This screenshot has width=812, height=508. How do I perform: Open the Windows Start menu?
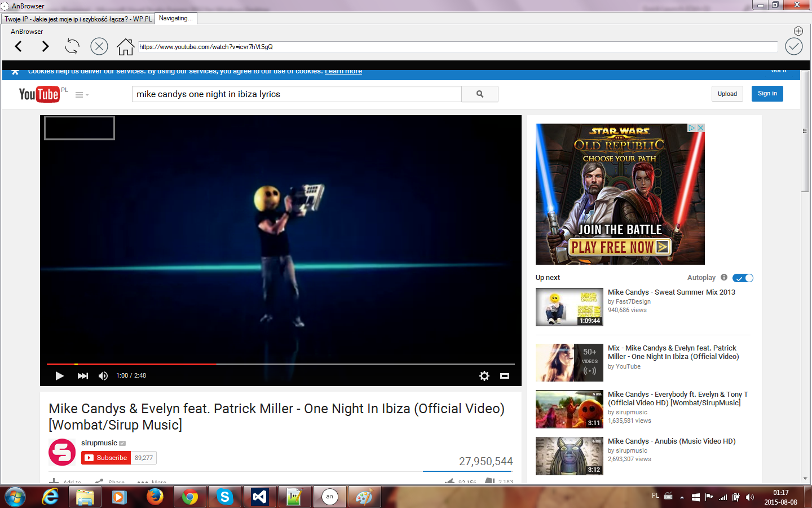(15, 497)
